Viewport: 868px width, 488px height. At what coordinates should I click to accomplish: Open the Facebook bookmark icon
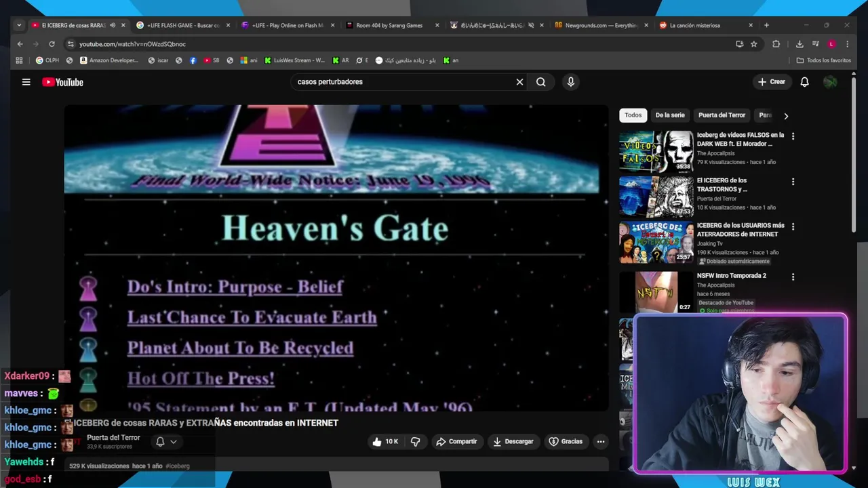pyautogui.click(x=193, y=60)
